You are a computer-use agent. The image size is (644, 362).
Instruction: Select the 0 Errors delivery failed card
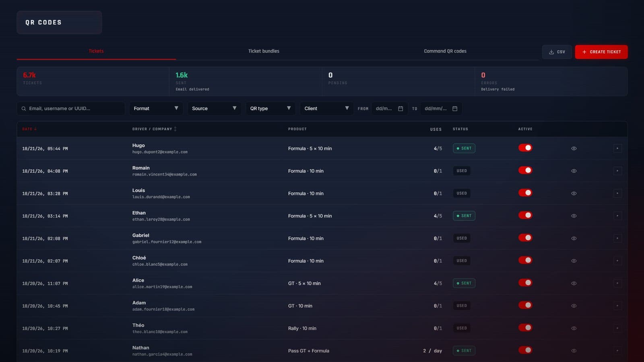click(x=551, y=81)
